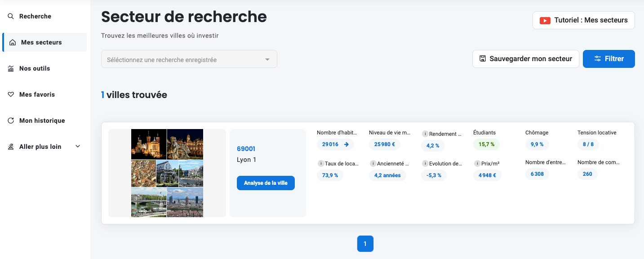Click the info icon beside Taux de location
This screenshot has height=259, width=644.
tap(320, 164)
